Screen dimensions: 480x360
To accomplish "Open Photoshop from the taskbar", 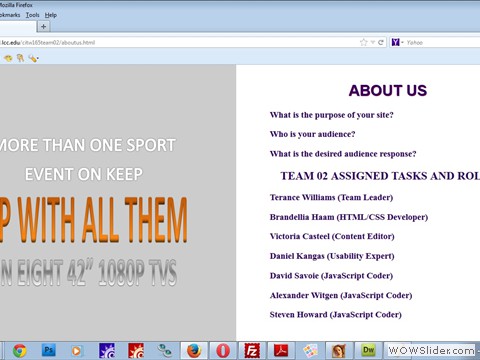I will [48, 350].
